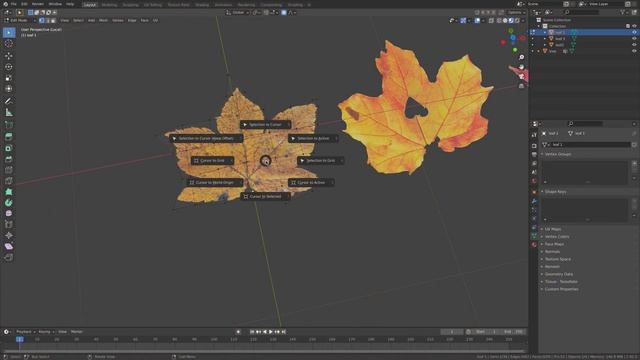The height and width of the screenshot is (360, 640).
Task: Toggle X-ray viewport display
Action: (491, 20)
